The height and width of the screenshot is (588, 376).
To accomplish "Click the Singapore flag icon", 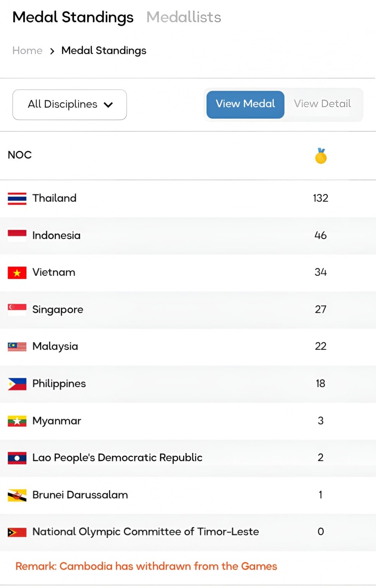I will [17, 309].
